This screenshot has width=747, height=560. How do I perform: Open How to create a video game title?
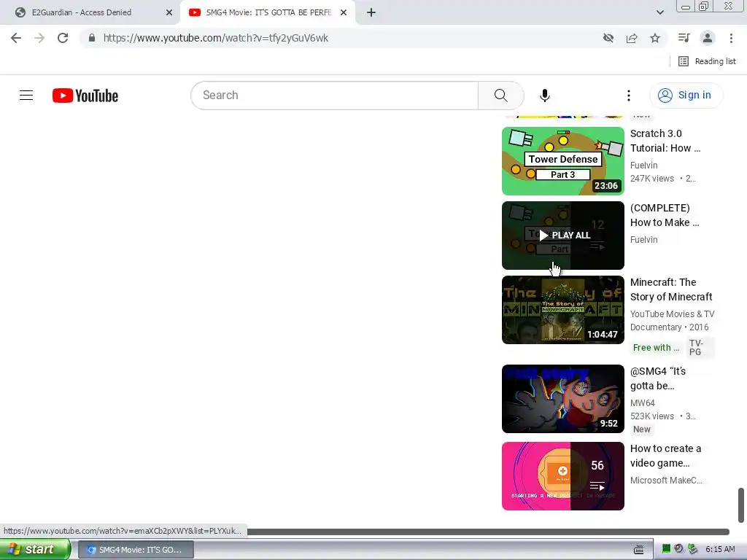tap(665, 456)
